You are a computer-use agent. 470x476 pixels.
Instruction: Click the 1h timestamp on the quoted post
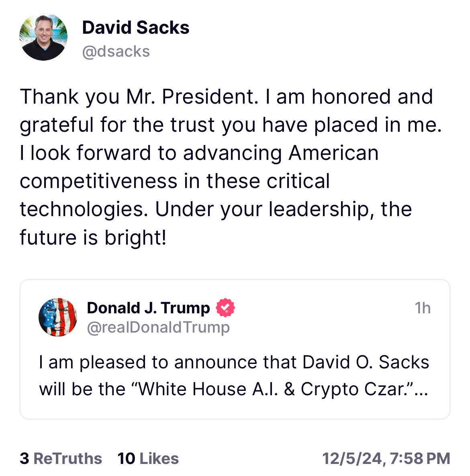pyautogui.click(x=422, y=308)
